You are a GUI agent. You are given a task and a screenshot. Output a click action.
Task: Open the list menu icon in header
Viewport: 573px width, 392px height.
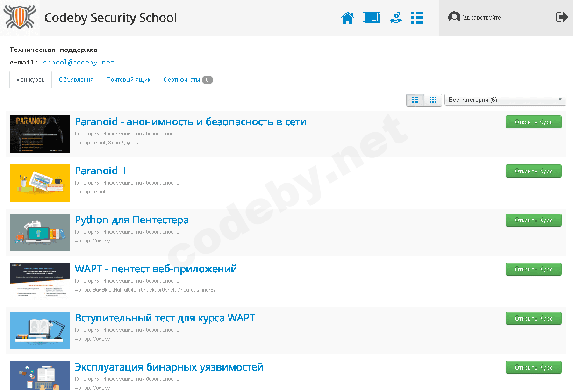(x=417, y=18)
